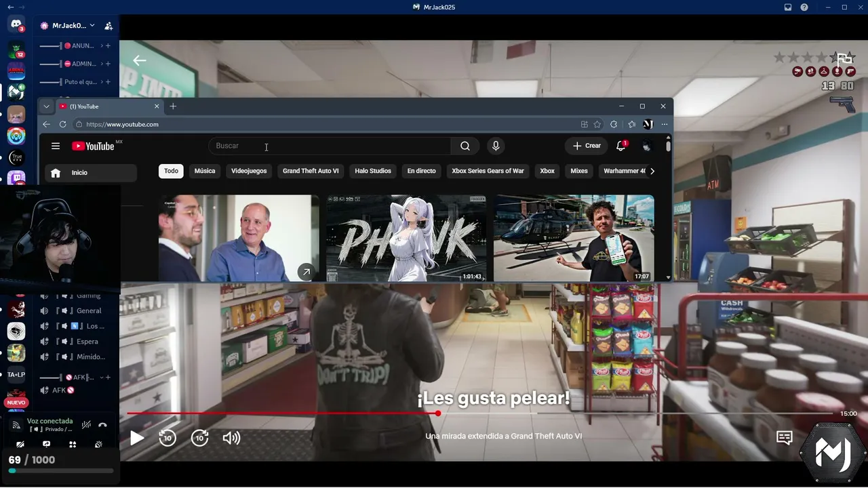Select the Grand Theft Auto VI chip
Viewport: 868px width, 488px height.
(311, 171)
